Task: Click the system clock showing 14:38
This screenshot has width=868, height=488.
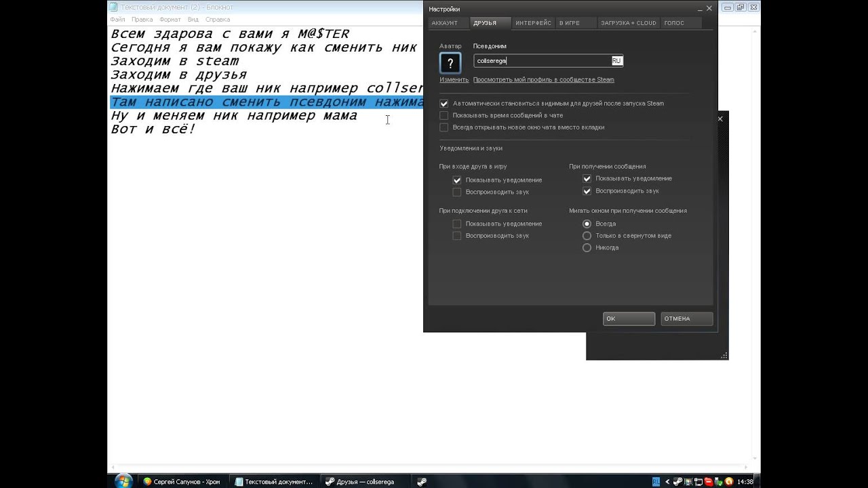Action: coord(745,482)
